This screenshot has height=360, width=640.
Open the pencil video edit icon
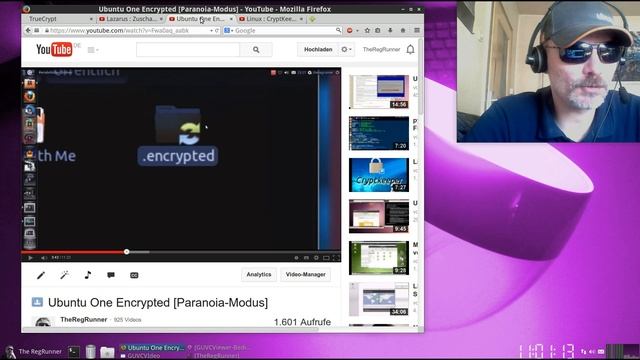point(41,275)
